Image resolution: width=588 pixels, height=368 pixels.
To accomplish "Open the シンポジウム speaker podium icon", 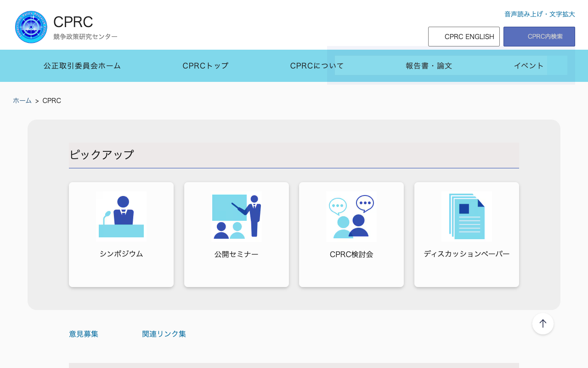I will tap(121, 217).
